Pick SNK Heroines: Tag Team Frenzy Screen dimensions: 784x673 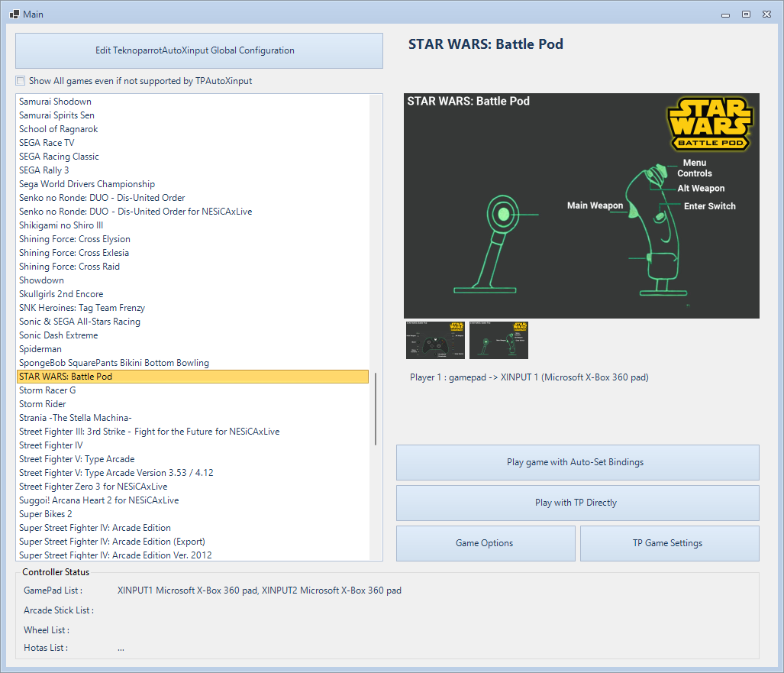point(192,308)
